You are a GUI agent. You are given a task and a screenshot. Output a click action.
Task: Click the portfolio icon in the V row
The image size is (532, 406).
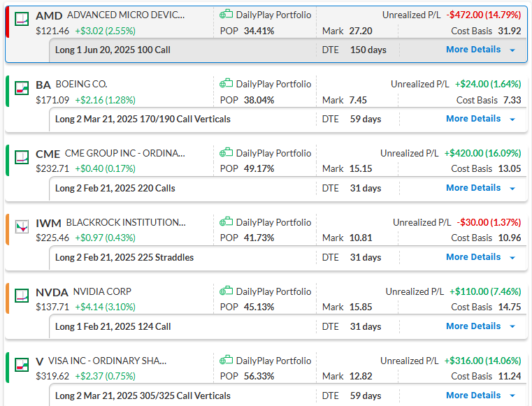click(x=226, y=360)
